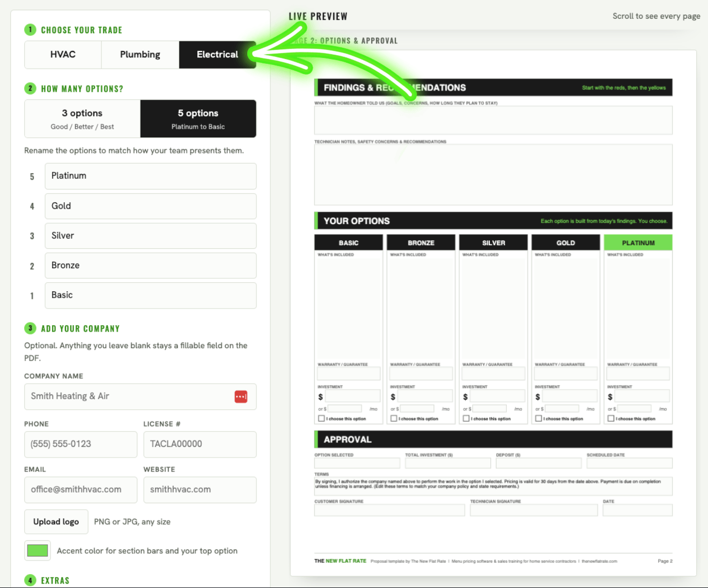The height and width of the screenshot is (588, 708).
Task: Choose the 3 options Good/Better/Best layout
Action: tap(83, 119)
